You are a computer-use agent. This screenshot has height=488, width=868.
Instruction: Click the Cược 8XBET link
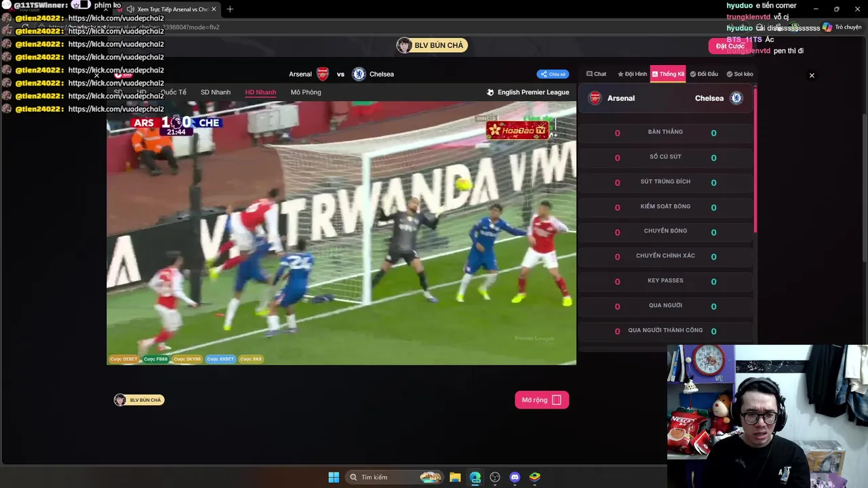[x=220, y=359]
